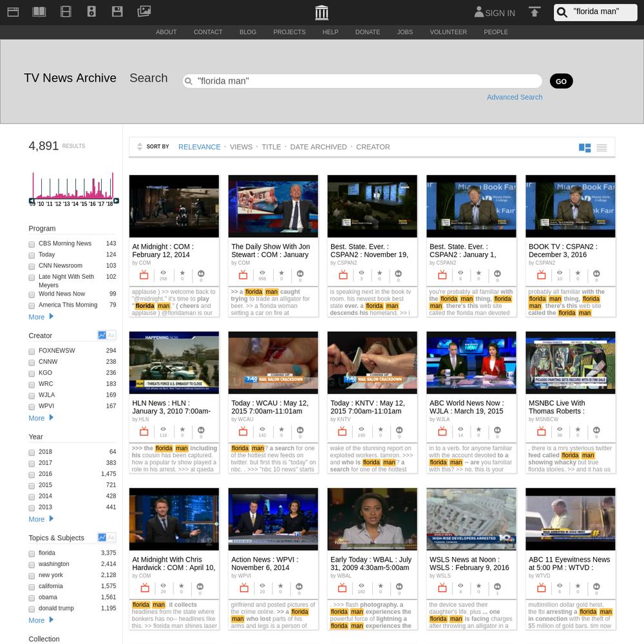Click the main "florida man" search field
The height and width of the screenshot is (644, 644).
point(362,81)
